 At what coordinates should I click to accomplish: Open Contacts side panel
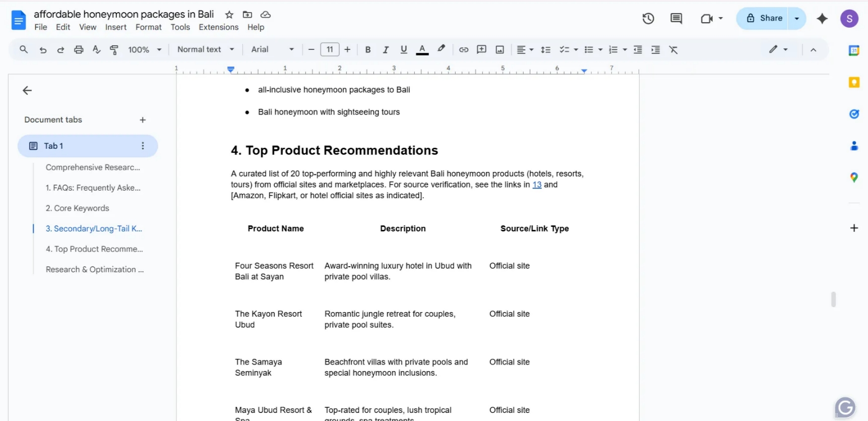coord(854,146)
